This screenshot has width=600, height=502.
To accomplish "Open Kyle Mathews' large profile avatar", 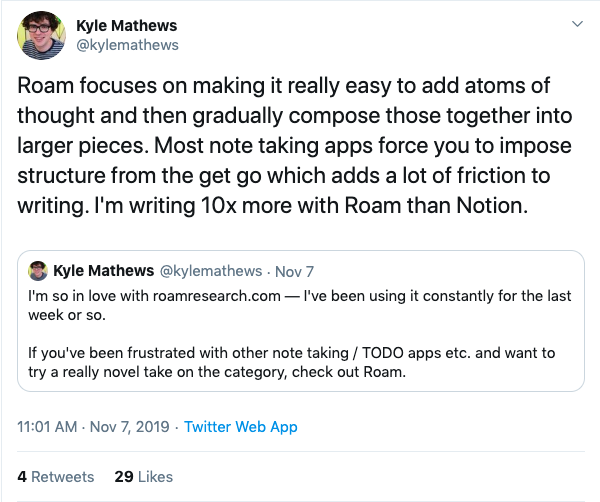I will (x=41, y=35).
